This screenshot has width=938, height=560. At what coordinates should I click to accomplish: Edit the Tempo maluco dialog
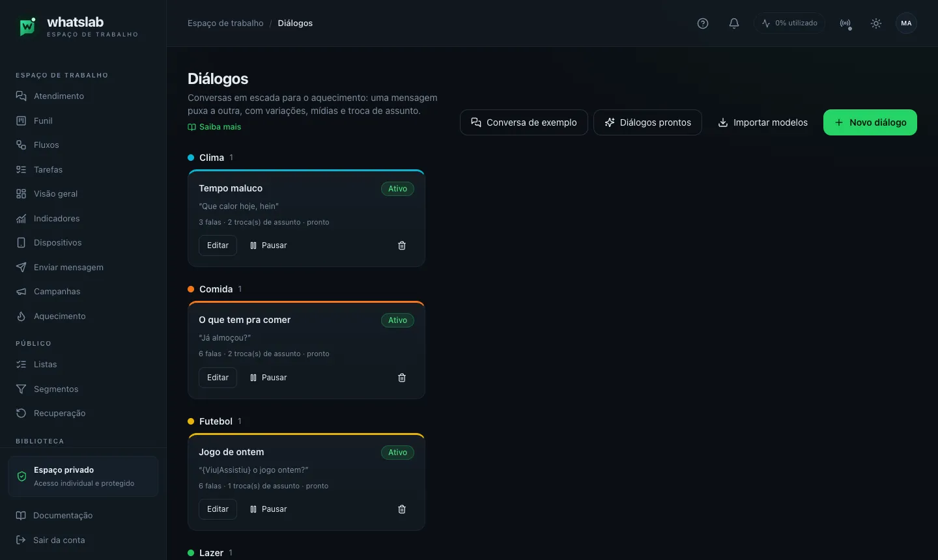(218, 245)
